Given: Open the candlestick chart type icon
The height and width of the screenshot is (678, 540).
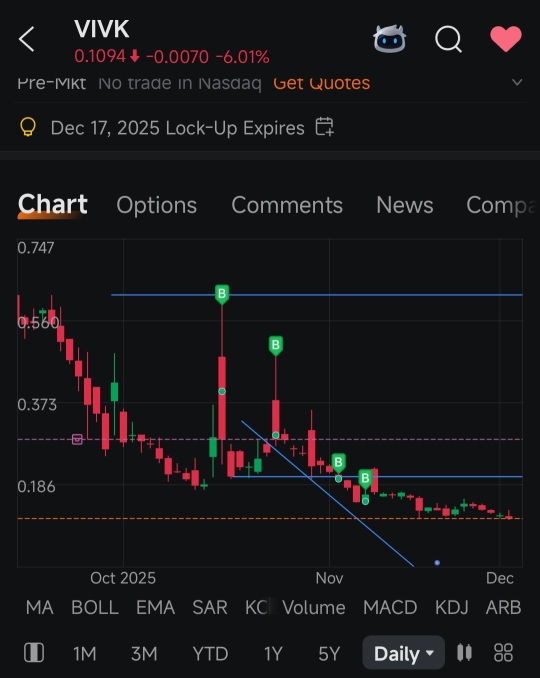Looking at the screenshot, I should [464, 652].
